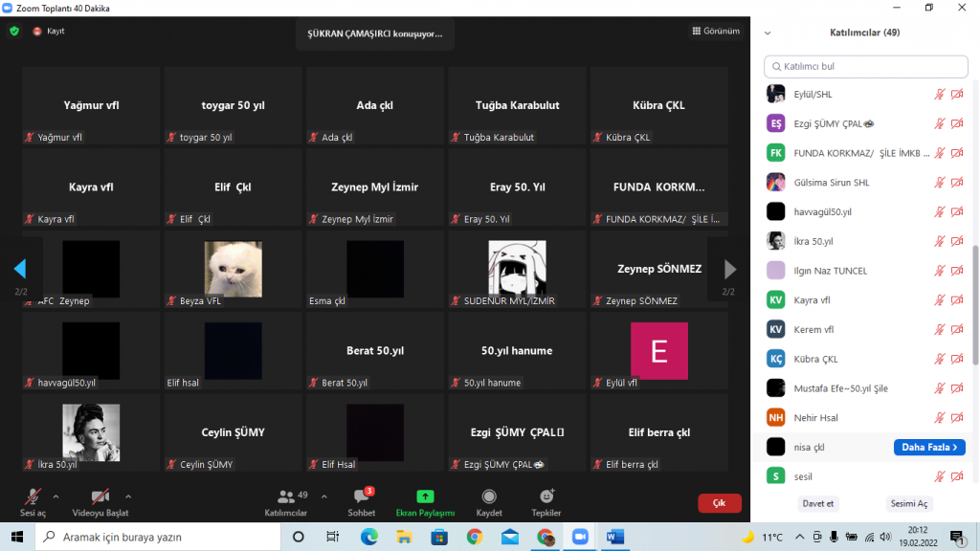This screenshot has height=551, width=980.
Task: Expand video options arrow beside Videoyu Başlat
Action: (x=128, y=496)
